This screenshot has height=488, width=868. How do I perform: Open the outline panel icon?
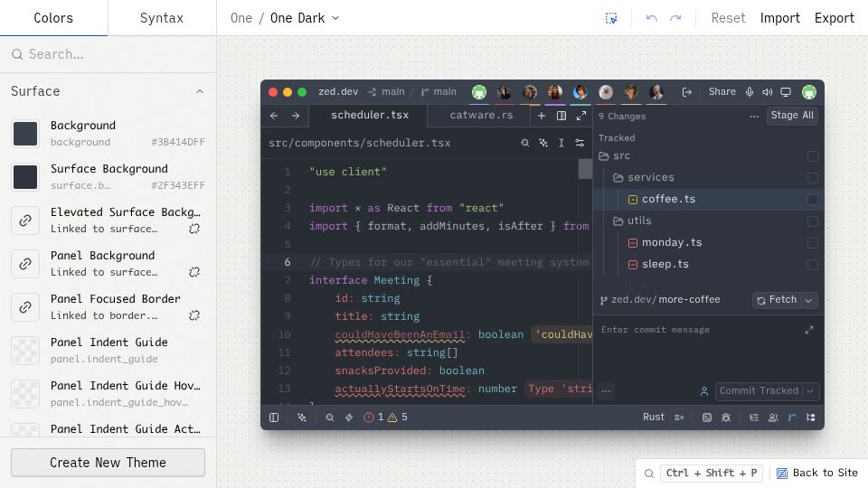tap(754, 418)
